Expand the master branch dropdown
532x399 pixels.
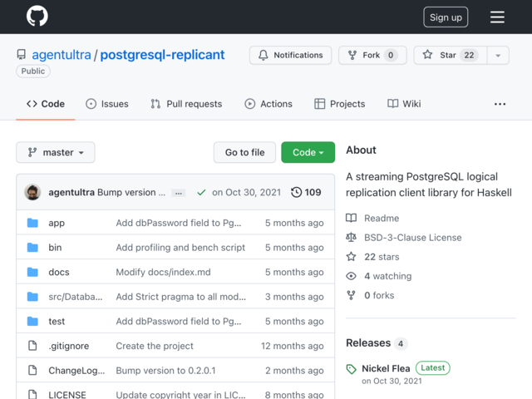(56, 152)
